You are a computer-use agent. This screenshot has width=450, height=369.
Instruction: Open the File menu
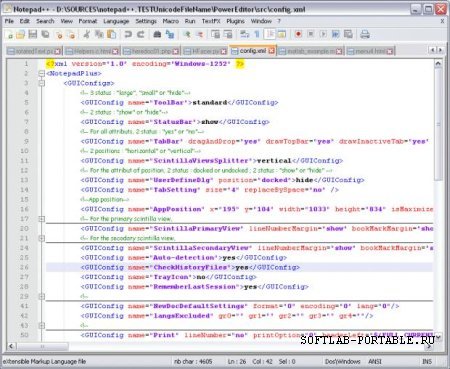click(9, 21)
